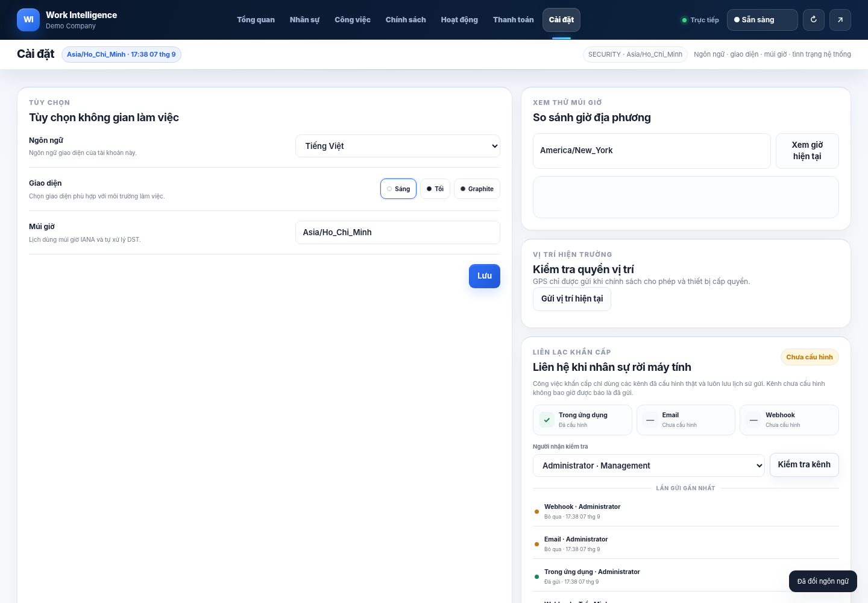
Task: Click the So sánh giờ địa phương heading
Action: tap(591, 118)
